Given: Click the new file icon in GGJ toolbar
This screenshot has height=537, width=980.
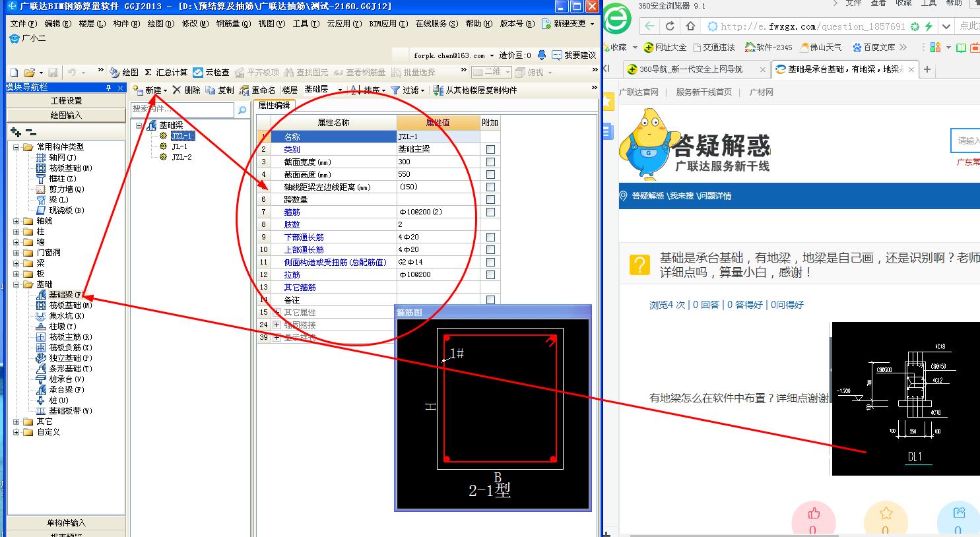Looking at the screenshot, I should pos(14,73).
